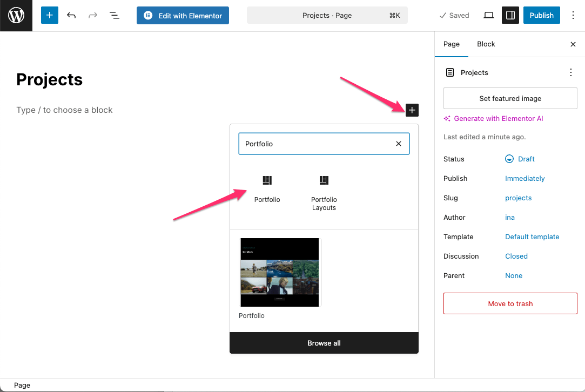Open the Document Overview list
The width and height of the screenshot is (585, 392).
coord(115,15)
